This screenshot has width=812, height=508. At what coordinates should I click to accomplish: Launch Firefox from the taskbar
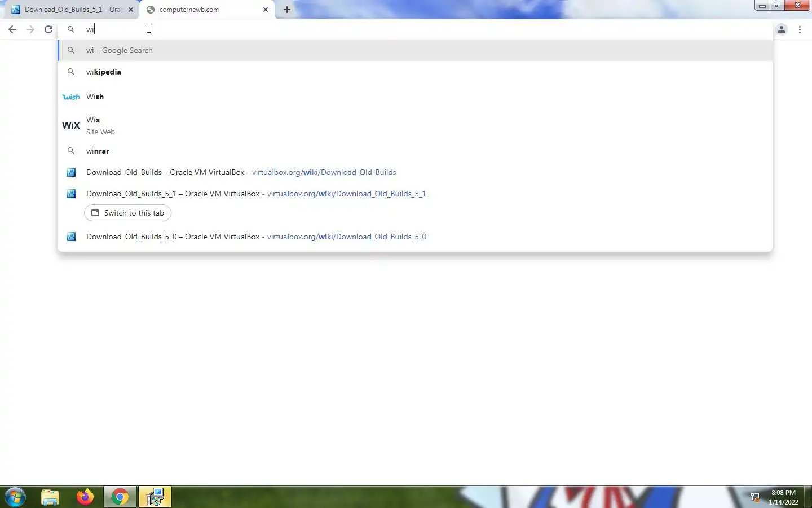tap(85, 497)
